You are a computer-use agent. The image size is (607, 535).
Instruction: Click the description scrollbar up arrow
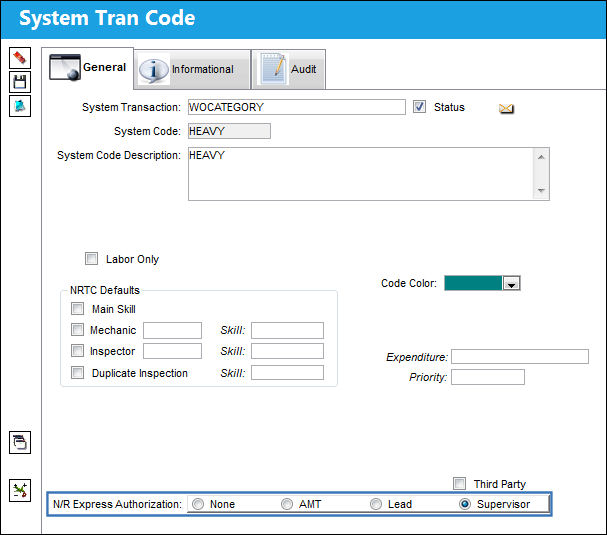[541, 157]
